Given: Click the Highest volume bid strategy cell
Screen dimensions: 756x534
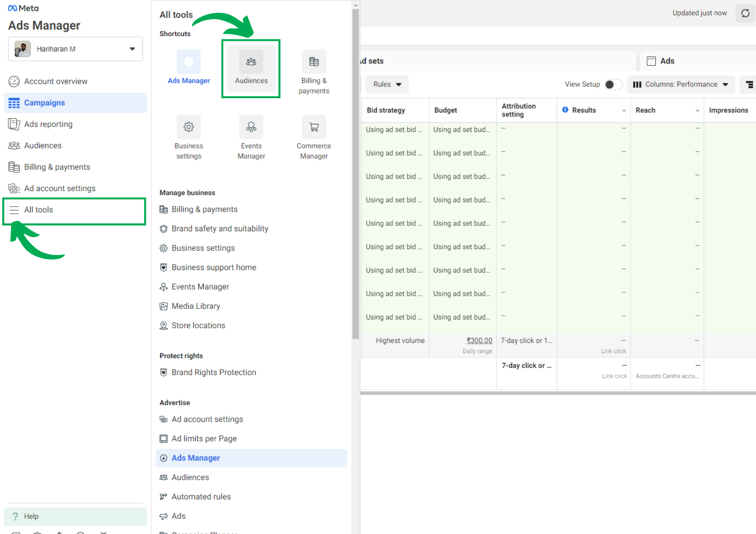Looking at the screenshot, I should (395, 345).
